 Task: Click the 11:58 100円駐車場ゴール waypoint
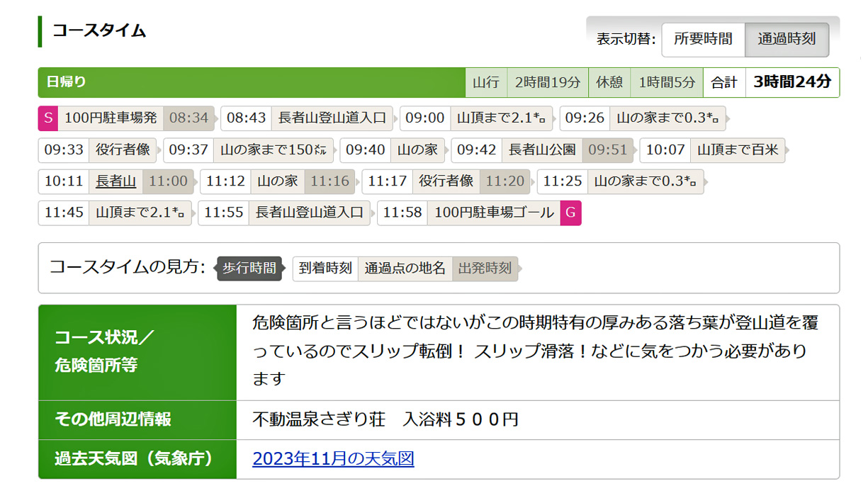[494, 213]
